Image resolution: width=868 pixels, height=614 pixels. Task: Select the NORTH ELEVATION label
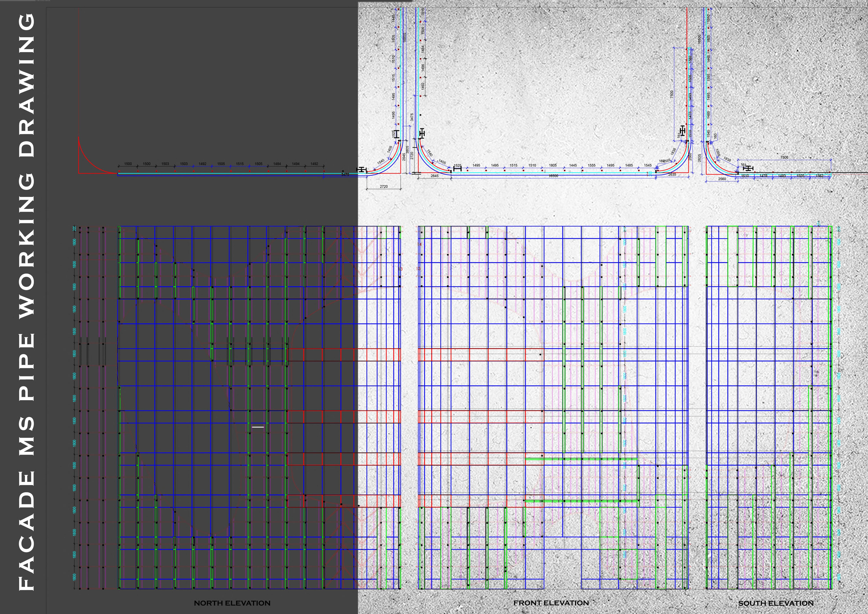tap(232, 603)
